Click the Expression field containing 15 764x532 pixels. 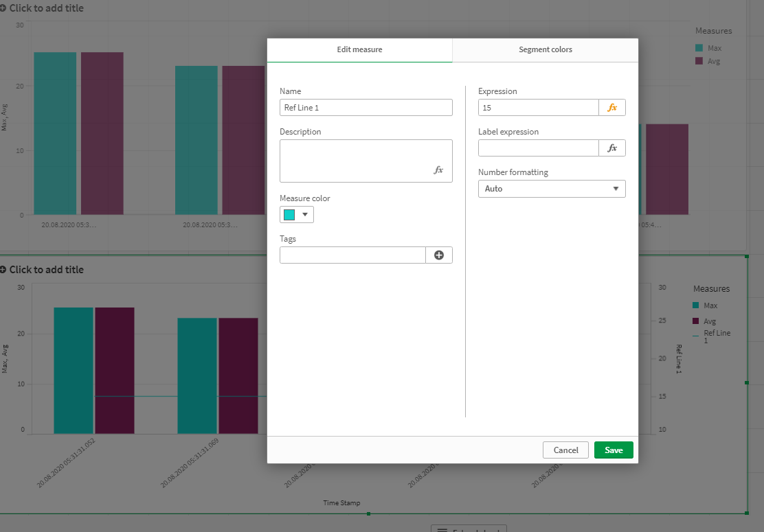point(538,107)
